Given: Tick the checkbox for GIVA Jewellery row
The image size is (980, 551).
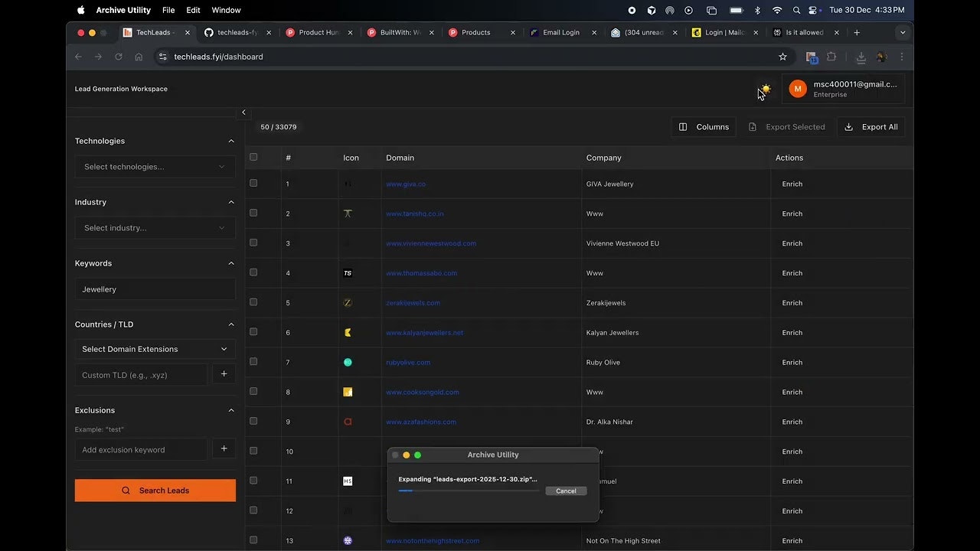Looking at the screenshot, I should (253, 184).
